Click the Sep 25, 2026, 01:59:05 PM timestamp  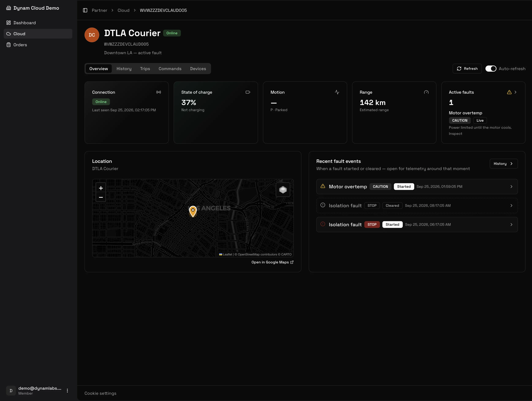pyautogui.click(x=439, y=187)
